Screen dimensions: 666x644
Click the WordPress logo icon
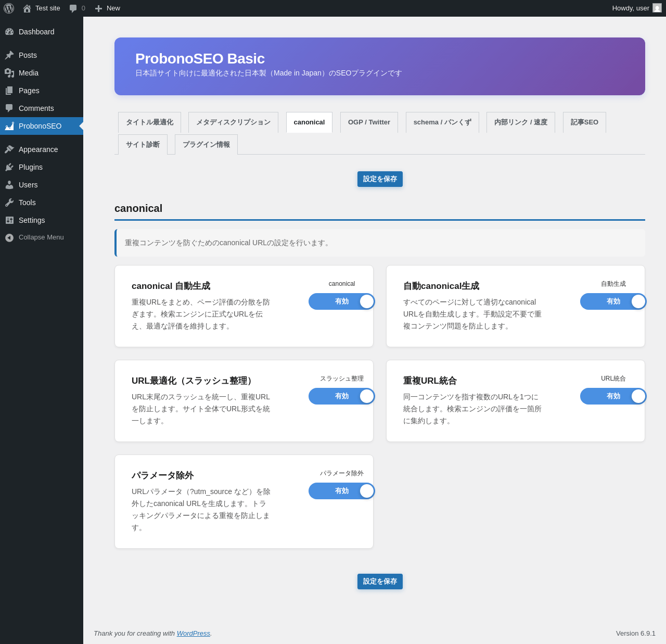[x=9, y=8]
